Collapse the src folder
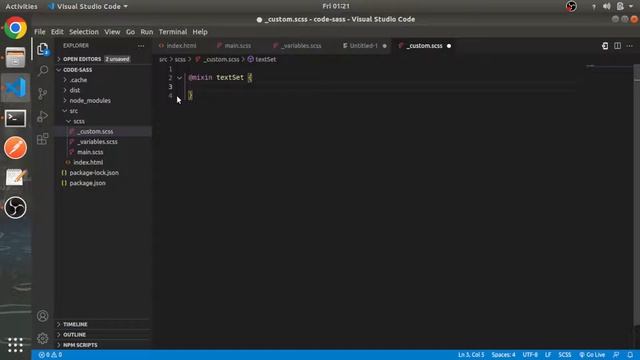Viewport: 640px width, 360px height. (73, 111)
